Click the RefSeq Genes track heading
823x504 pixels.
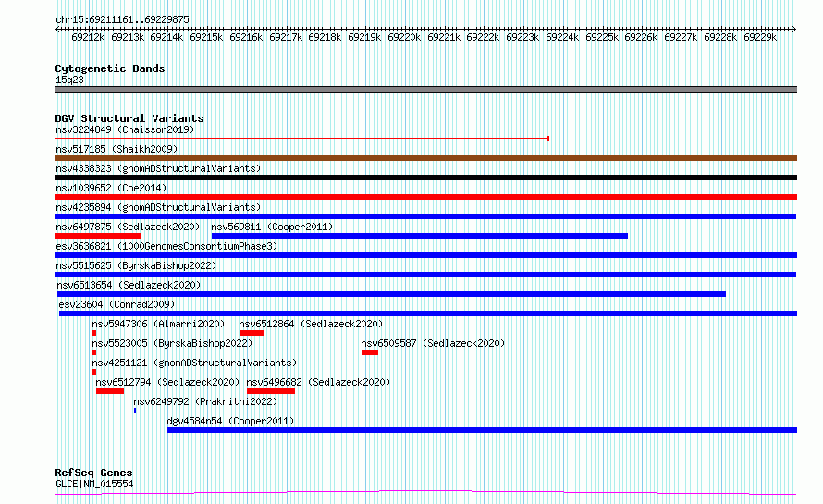pyautogui.click(x=93, y=473)
